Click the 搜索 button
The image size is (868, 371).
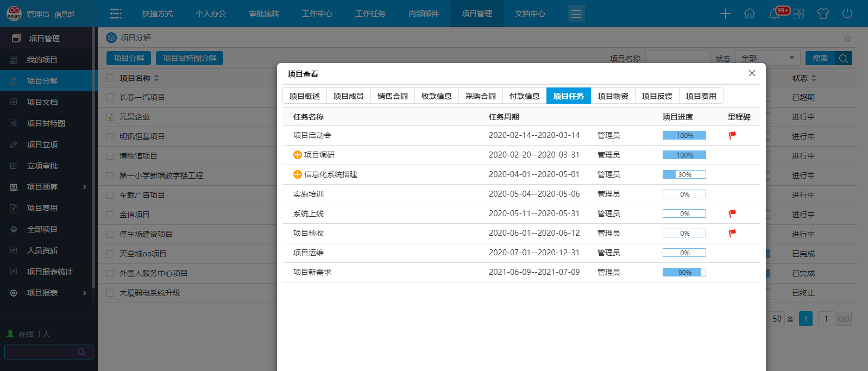[x=820, y=58]
